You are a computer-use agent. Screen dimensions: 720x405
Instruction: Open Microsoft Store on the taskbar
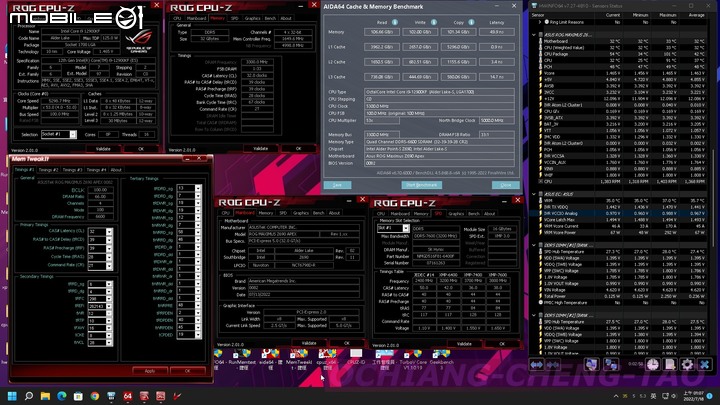78,396
